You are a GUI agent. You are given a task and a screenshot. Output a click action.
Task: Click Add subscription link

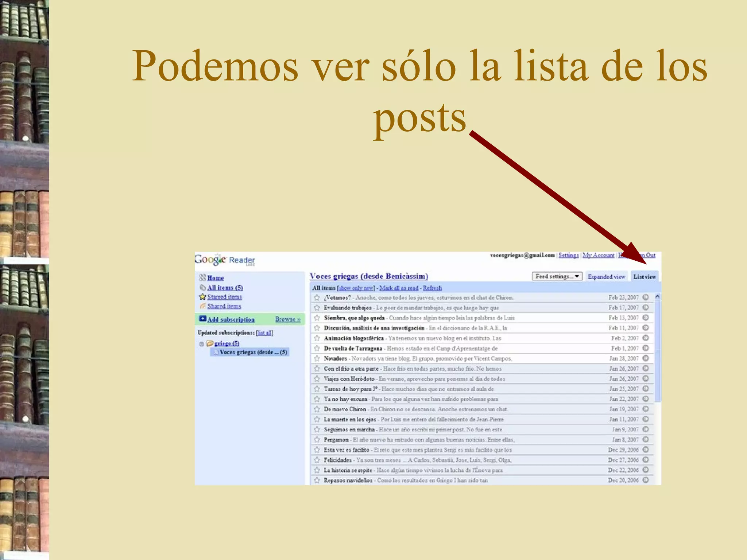tap(231, 319)
